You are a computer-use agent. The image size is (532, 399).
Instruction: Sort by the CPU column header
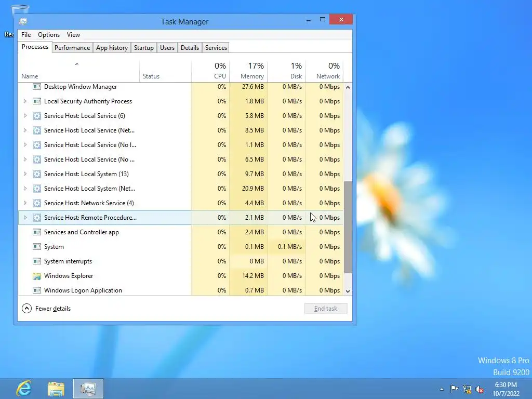pyautogui.click(x=210, y=71)
